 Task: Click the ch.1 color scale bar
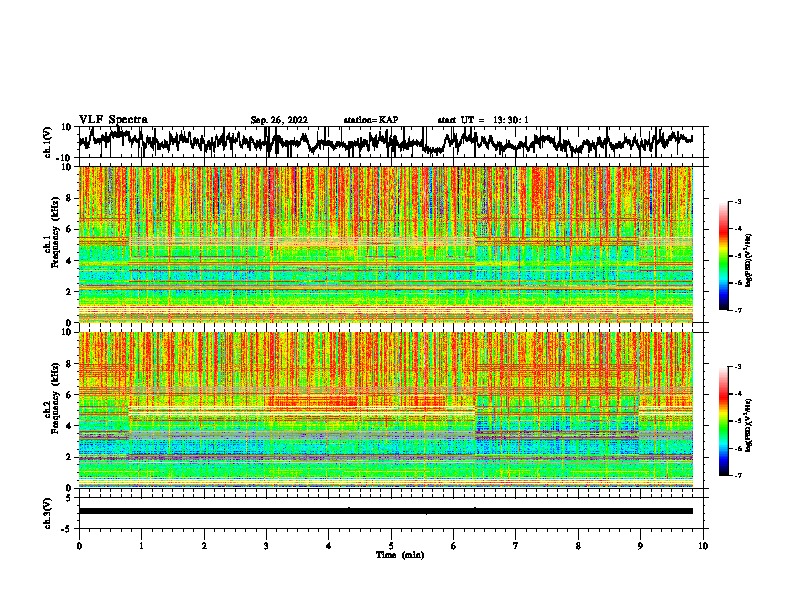click(723, 256)
